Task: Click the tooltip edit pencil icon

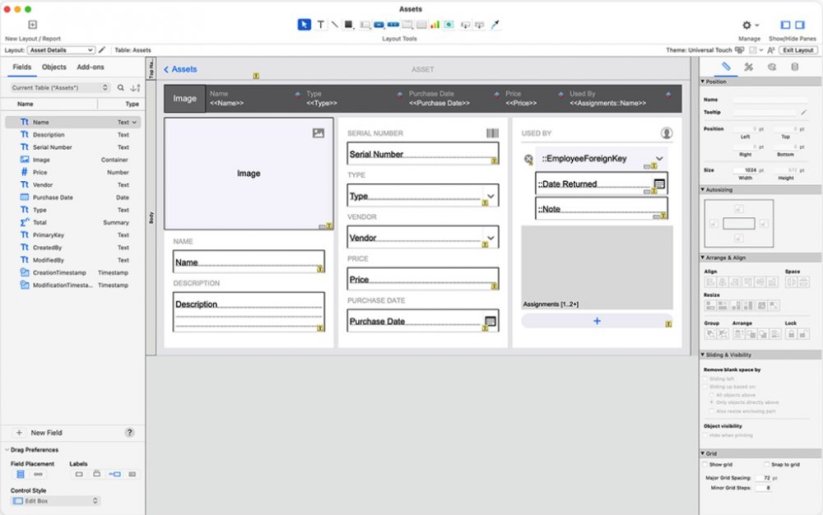Action: pyautogui.click(x=803, y=112)
